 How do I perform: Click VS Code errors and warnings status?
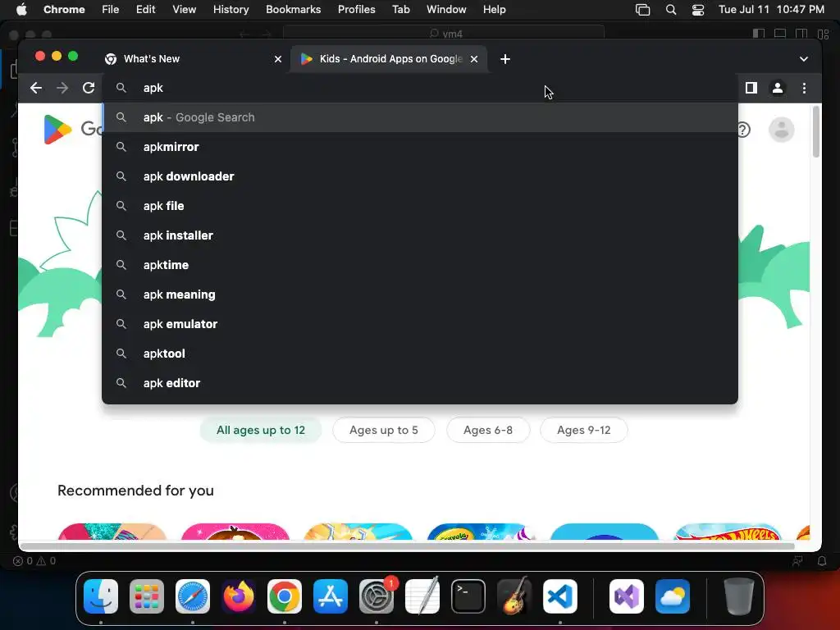(34, 561)
